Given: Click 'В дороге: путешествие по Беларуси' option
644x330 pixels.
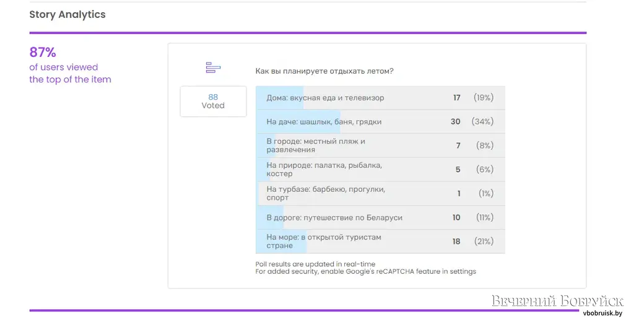Looking at the screenshot, I should [380, 217].
